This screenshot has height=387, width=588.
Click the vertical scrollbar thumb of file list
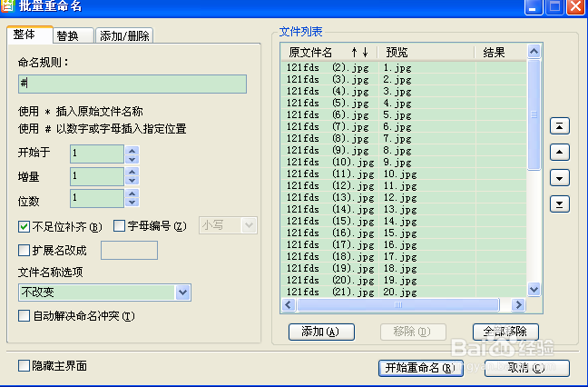[534, 114]
